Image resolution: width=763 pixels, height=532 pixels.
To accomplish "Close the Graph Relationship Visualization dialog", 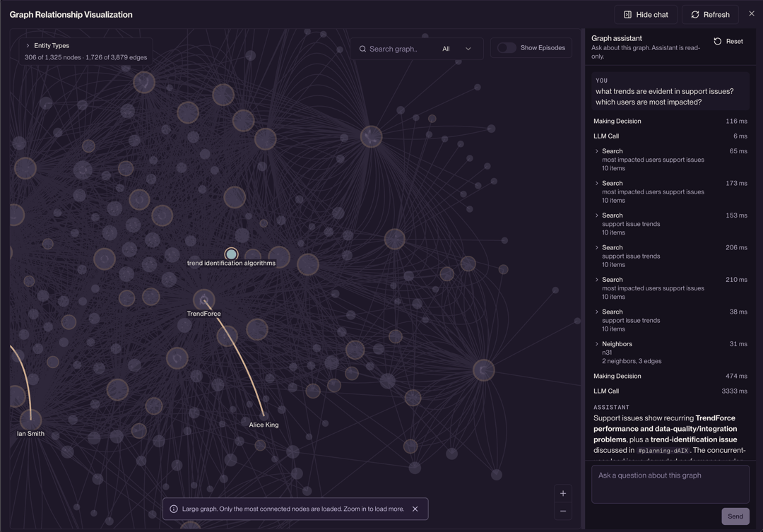I will [x=751, y=13].
